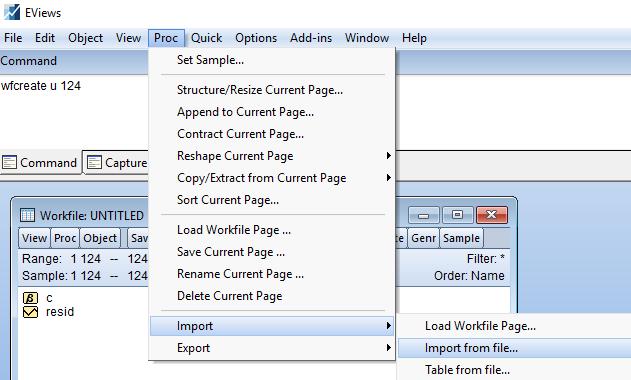Select the 'resid' object in the workfile
The width and height of the screenshot is (631, 380).
pyautogui.click(x=60, y=312)
